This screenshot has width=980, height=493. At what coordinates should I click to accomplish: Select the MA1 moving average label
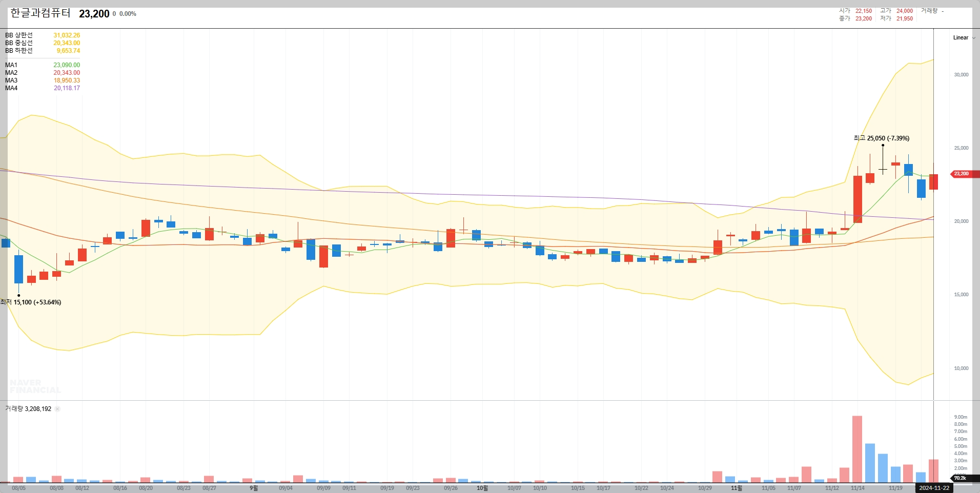click(x=11, y=65)
